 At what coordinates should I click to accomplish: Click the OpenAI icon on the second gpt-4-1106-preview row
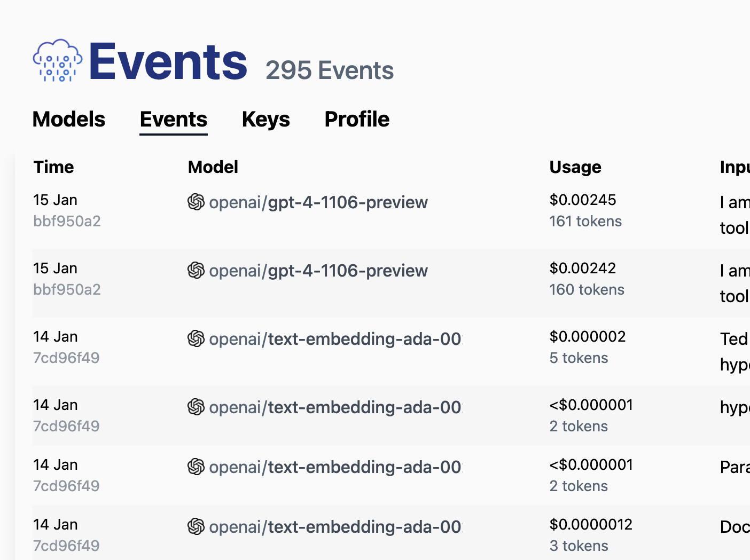(x=197, y=271)
